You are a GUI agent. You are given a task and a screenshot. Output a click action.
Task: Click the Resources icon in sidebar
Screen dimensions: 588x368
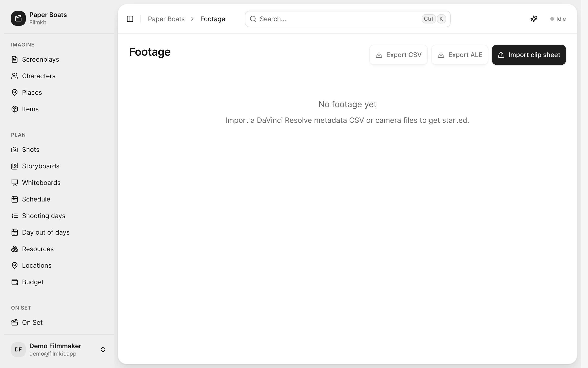tap(14, 249)
